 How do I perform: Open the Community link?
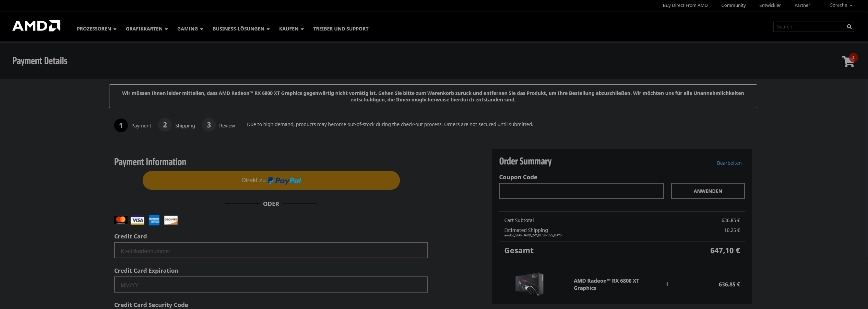point(733,5)
